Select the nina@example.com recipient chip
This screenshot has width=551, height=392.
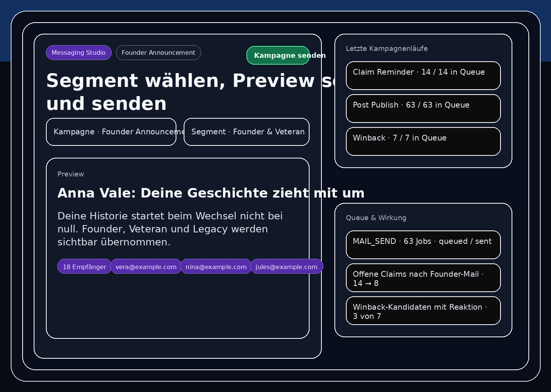[216, 267]
